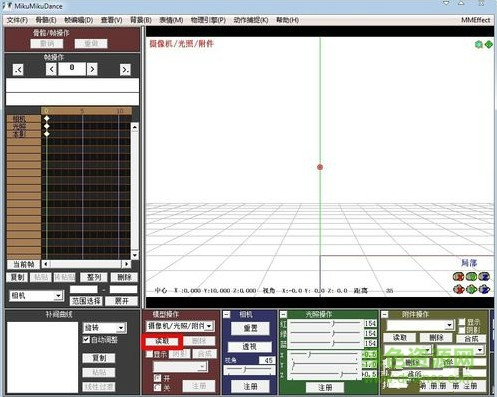Click the blue light color slider
The width and height of the screenshot is (497, 397).
(325, 343)
